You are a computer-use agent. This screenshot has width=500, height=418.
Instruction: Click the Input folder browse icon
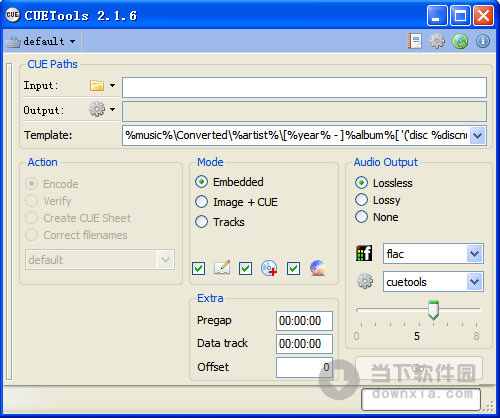tap(97, 86)
